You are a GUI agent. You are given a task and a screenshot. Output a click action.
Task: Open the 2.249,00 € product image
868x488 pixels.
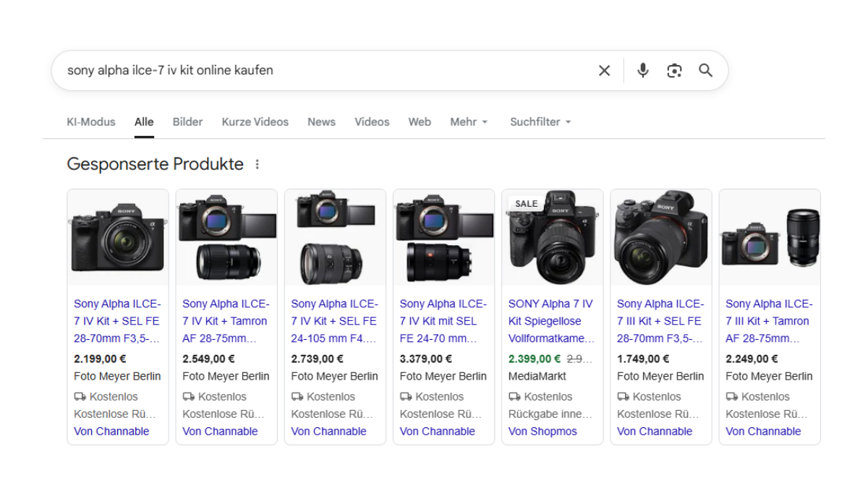click(770, 237)
